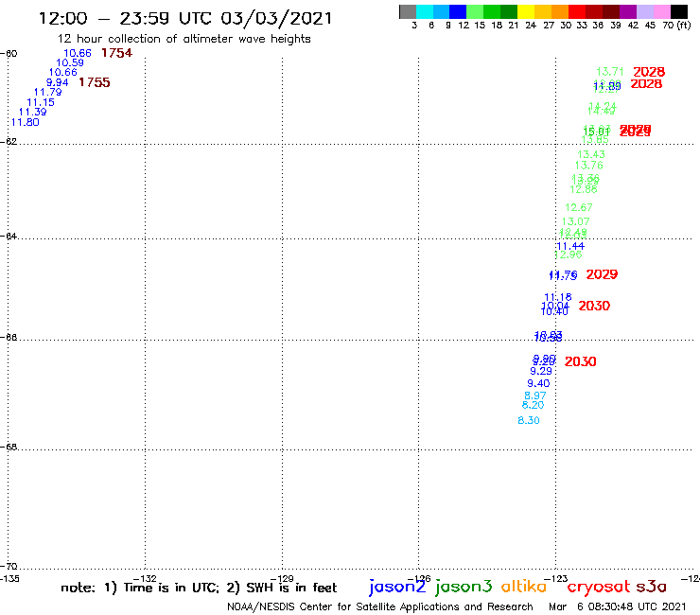Click the green '13.43' wave height
The image size is (700, 615).
591,155
